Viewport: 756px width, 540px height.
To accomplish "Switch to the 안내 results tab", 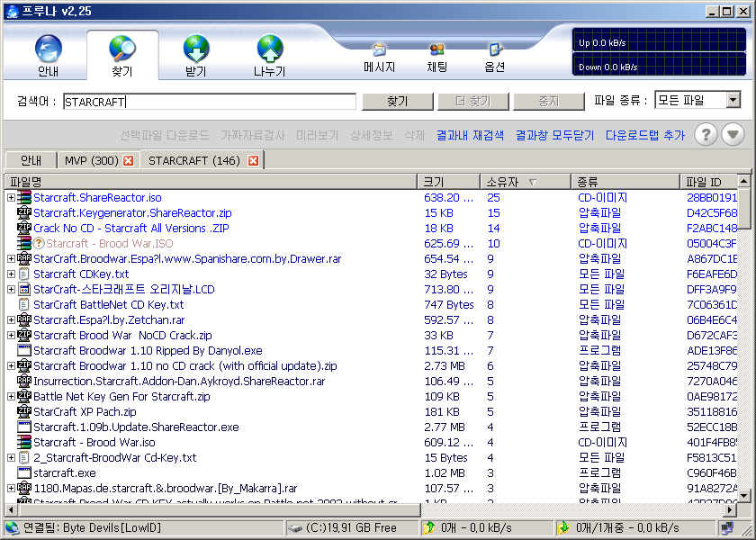I will pyautogui.click(x=31, y=161).
